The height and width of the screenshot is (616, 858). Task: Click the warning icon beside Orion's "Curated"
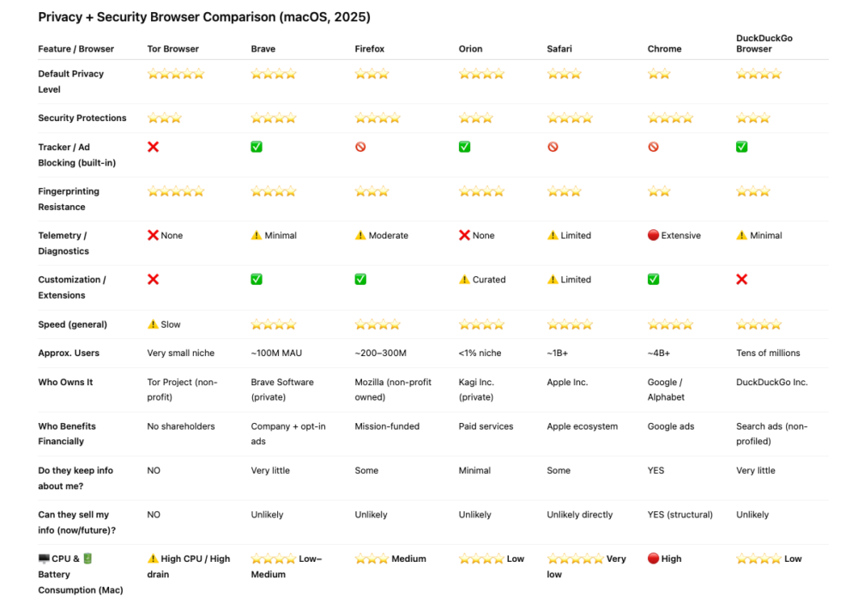tap(464, 280)
